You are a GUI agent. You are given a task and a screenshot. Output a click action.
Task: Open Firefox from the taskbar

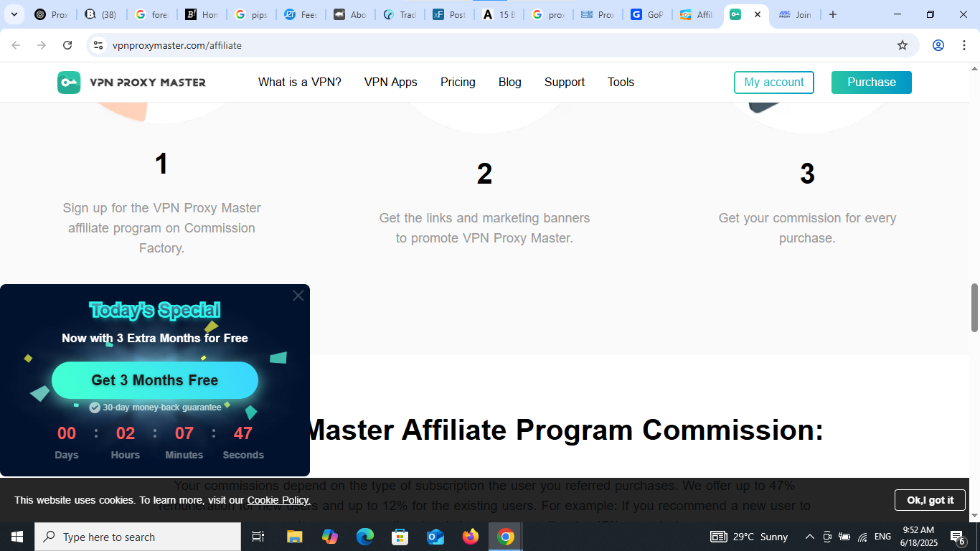471,537
